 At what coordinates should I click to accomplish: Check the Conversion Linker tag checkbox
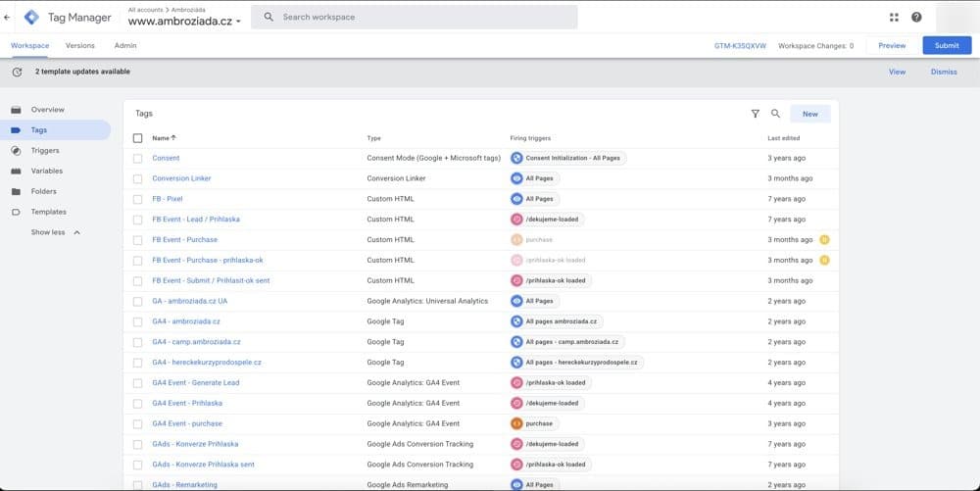pyautogui.click(x=137, y=178)
